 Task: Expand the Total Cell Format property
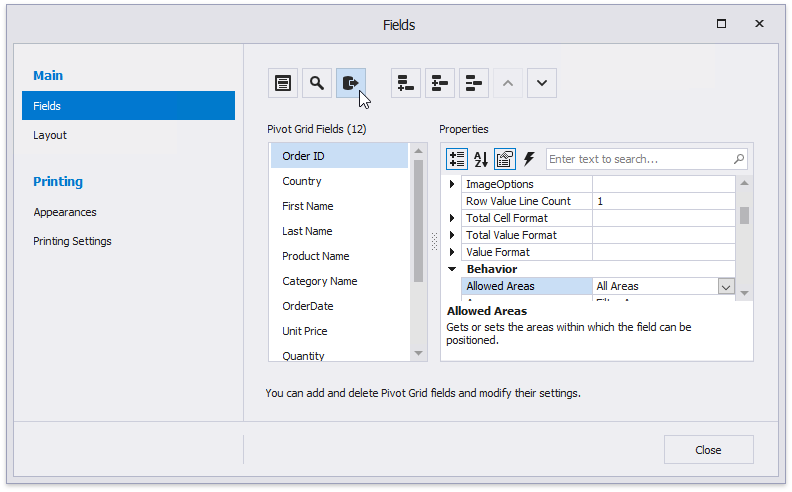point(452,218)
